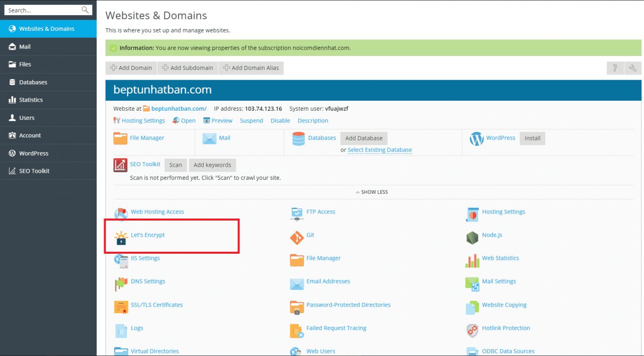The height and width of the screenshot is (356, 644).
Task: Open the Hosting Settings icon in the tools grid
Action: (472, 215)
